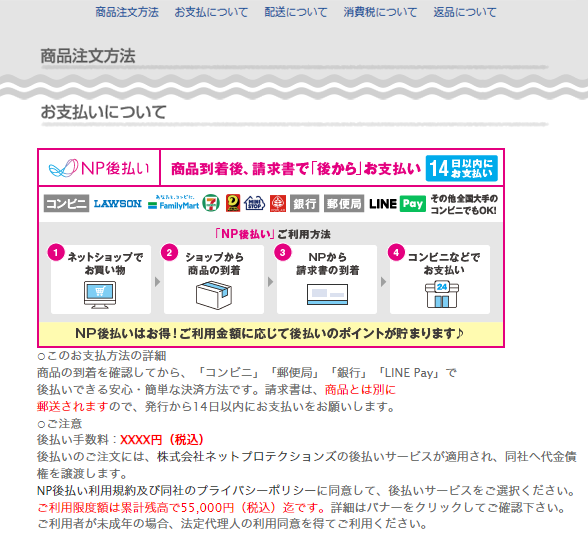The height and width of the screenshot is (552, 588).
Task: Open the 商品注文方法 navigation link
Action: tap(127, 12)
